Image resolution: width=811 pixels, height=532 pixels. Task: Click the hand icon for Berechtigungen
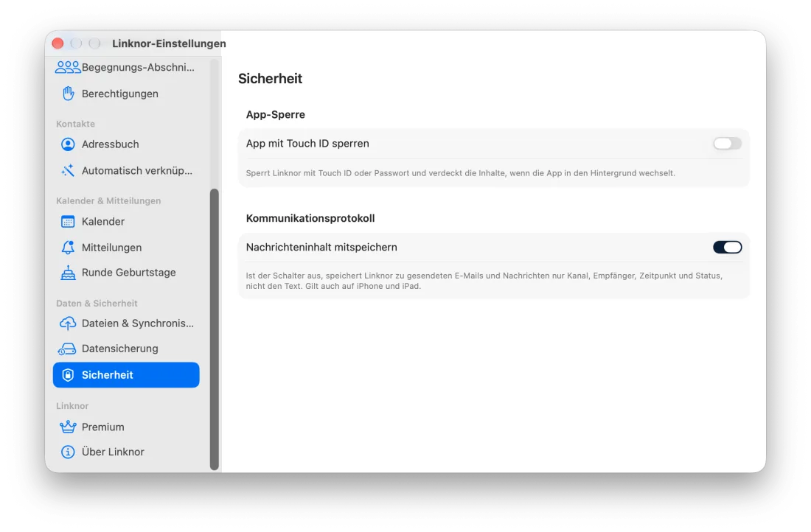click(x=68, y=94)
